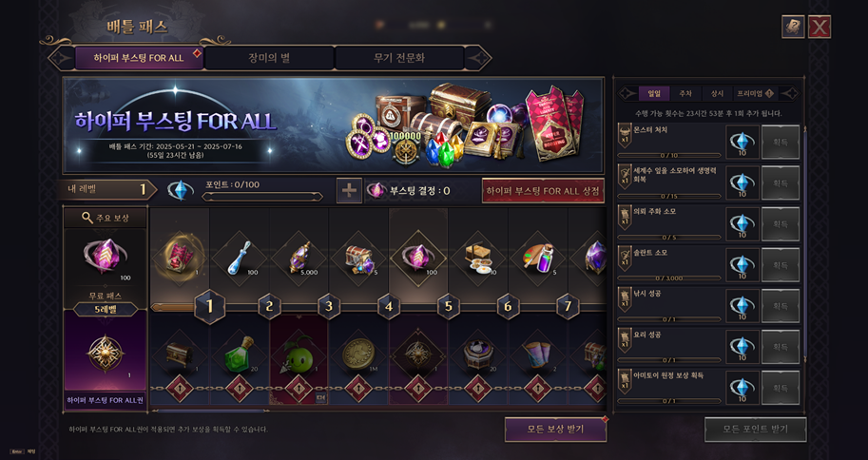The image size is (868, 460).
Task: Click the horizontal reward track scrollbar
Action: pyautogui.click(x=210, y=411)
